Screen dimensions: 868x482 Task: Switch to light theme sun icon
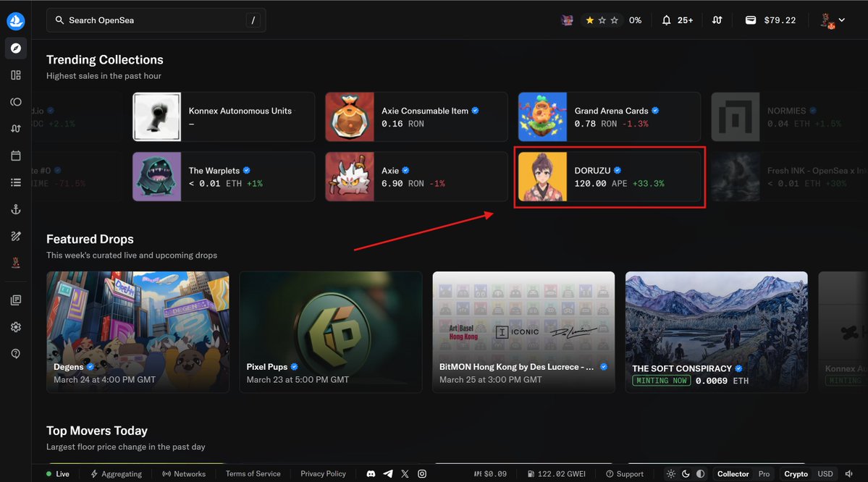671,474
